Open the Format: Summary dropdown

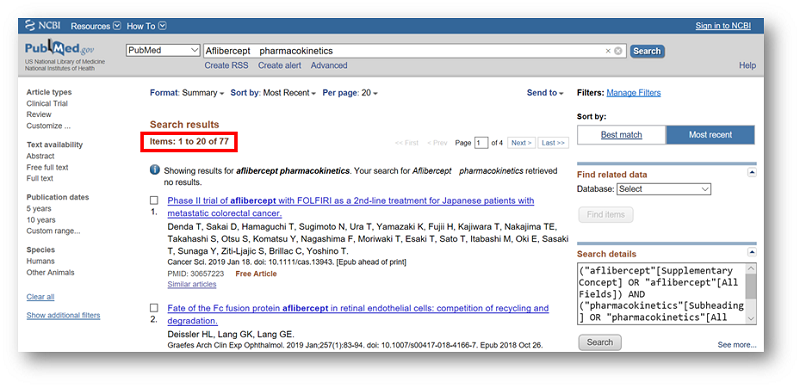(x=187, y=93)
